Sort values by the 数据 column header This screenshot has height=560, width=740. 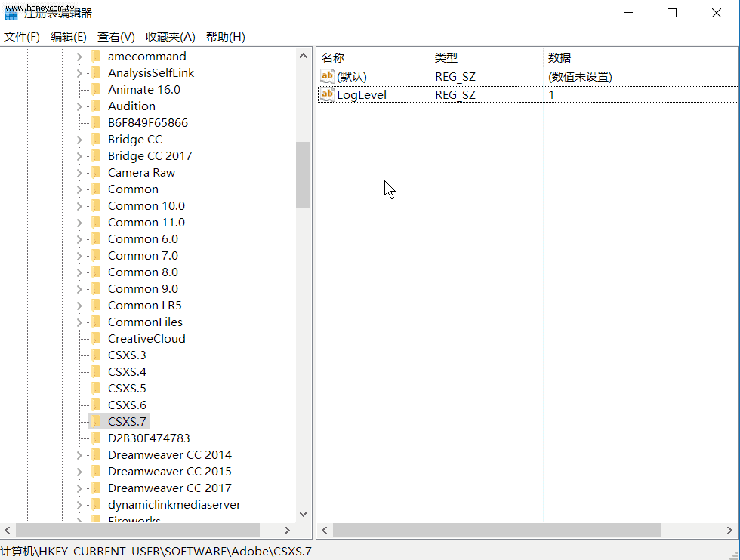click(640, 57)
